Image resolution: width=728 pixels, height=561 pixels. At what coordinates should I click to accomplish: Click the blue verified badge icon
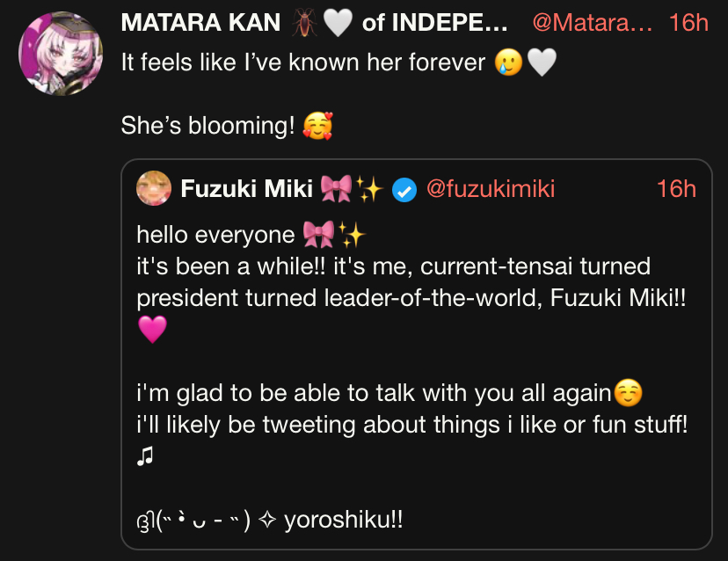tap(404, 189)
